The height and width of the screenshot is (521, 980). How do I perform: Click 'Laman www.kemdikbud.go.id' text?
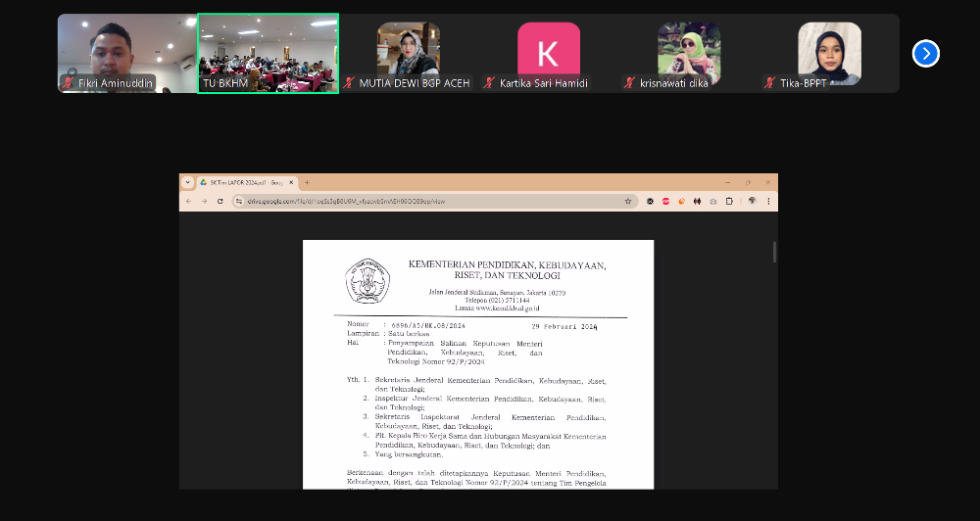tap(497, 308)
